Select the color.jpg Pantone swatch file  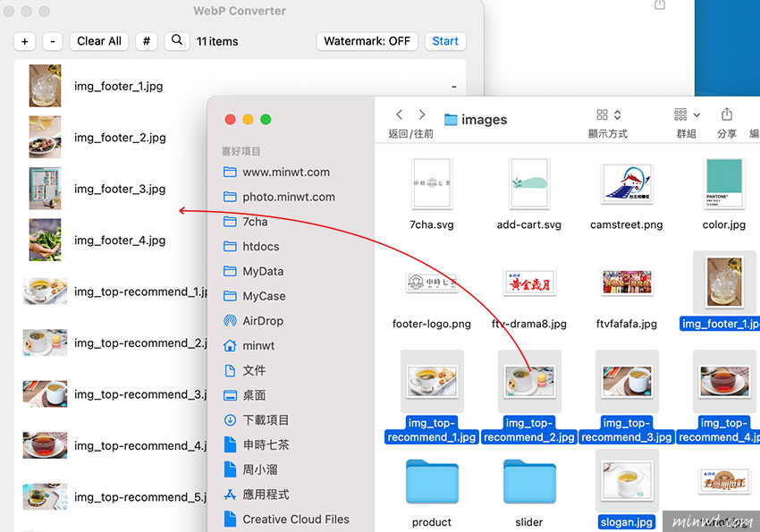[x=724, y=185]
